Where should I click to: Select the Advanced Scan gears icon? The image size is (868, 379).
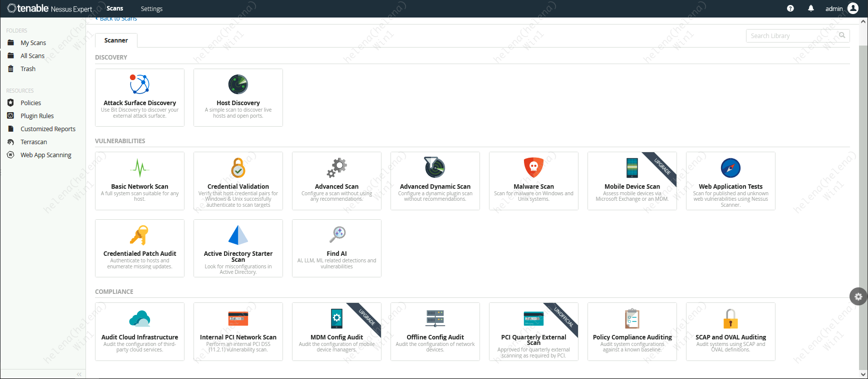coord(336,168)
